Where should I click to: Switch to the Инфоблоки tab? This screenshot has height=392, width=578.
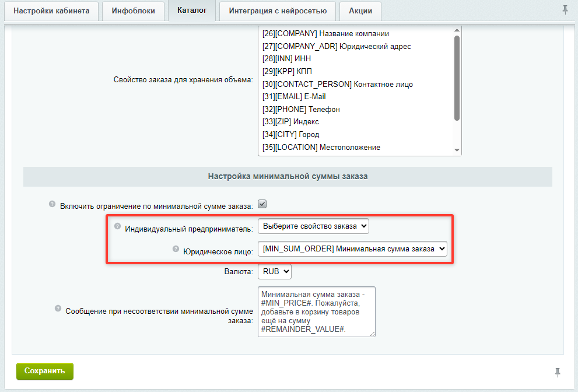[x=134, y=11]
